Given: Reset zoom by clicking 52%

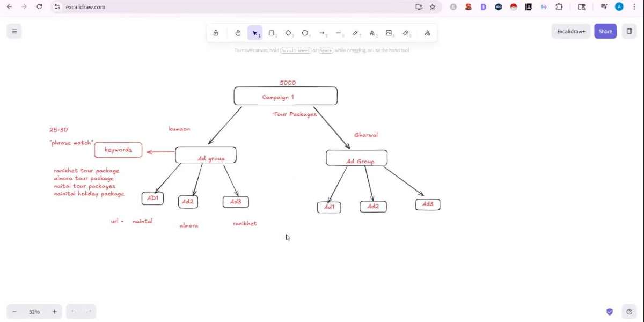Looking at the screenshot, I should [34, 312].
